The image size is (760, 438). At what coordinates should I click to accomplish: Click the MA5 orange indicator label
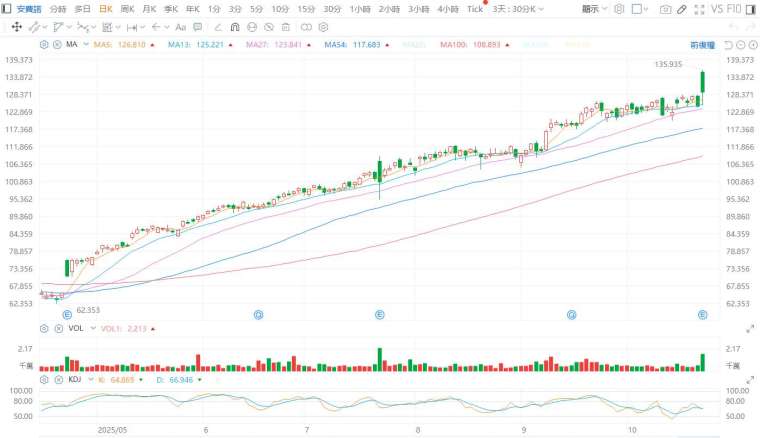tap(112, 45)
